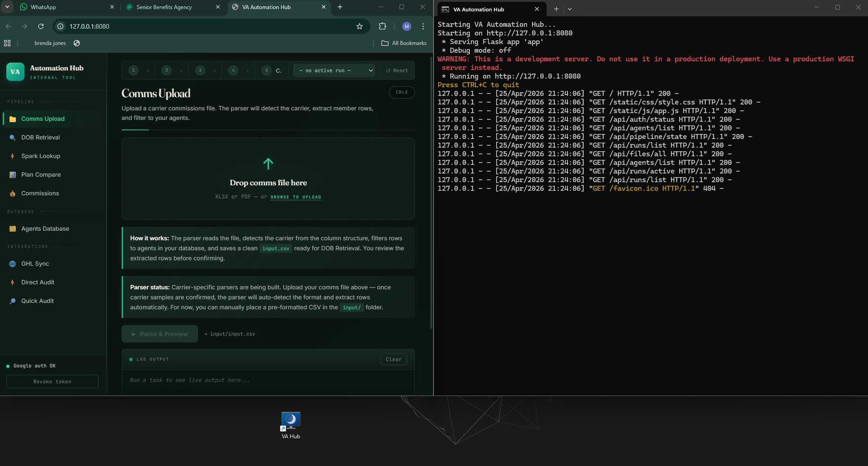
Task: Open DOB Retrieval from the sidebar
Action: click(40, 137)
